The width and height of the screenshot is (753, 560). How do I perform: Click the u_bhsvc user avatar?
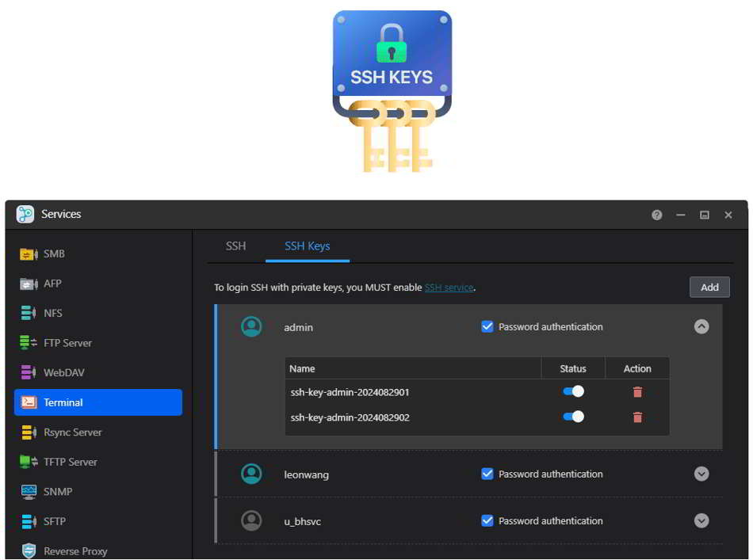[251, 520]
